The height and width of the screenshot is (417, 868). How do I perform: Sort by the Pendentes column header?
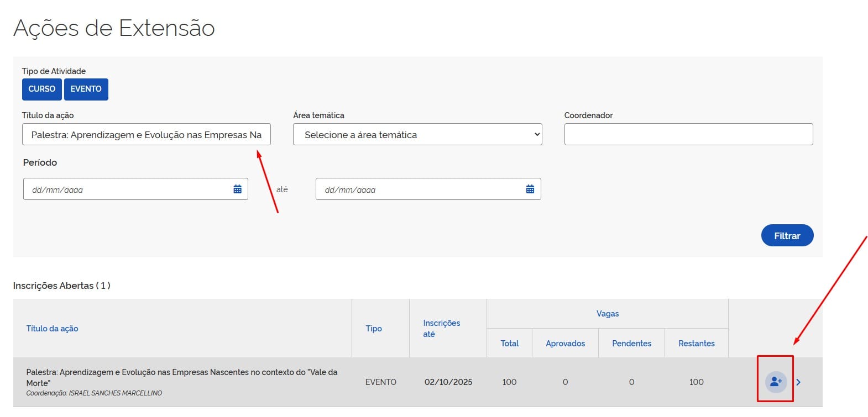point(631,344)
